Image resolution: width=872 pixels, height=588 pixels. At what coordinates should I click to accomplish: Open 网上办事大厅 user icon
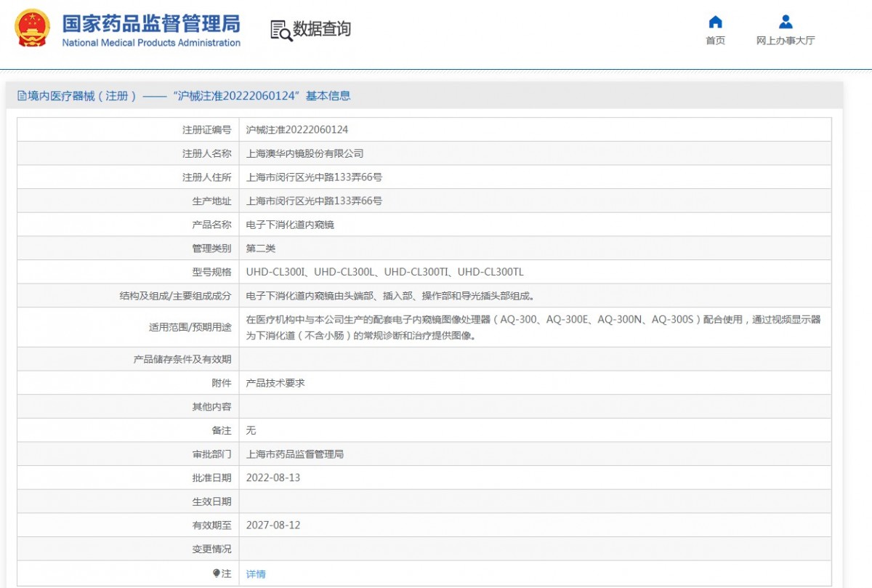[786, 21]
